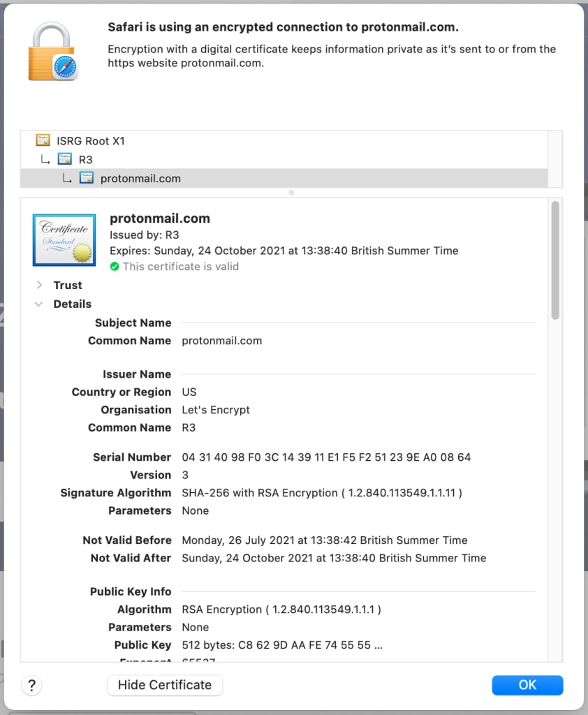Viewport: 588px width, 715px height.
Task: Click Subject Common Name value protonmail.com
Action: 221,341
